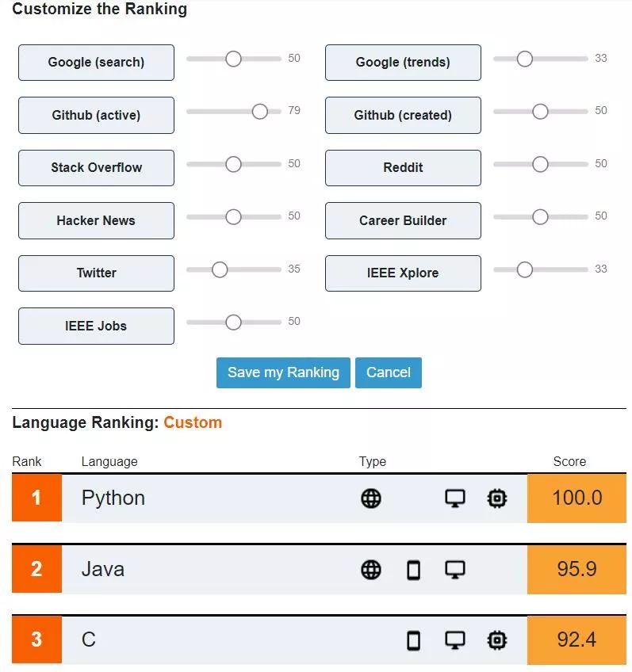Toggle the Twitter data source
Image resolution: width=632 pixels, height=672 pixels.
[x=96, y=273]
